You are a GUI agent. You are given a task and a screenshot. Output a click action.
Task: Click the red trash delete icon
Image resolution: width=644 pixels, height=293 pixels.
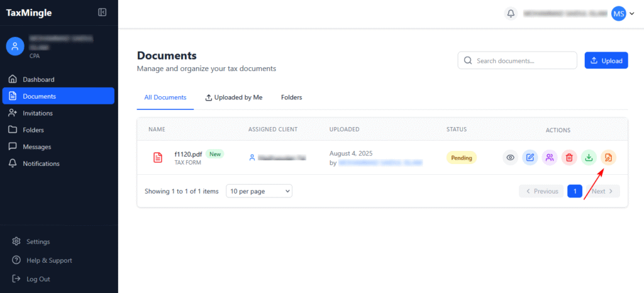click(569, 158)
